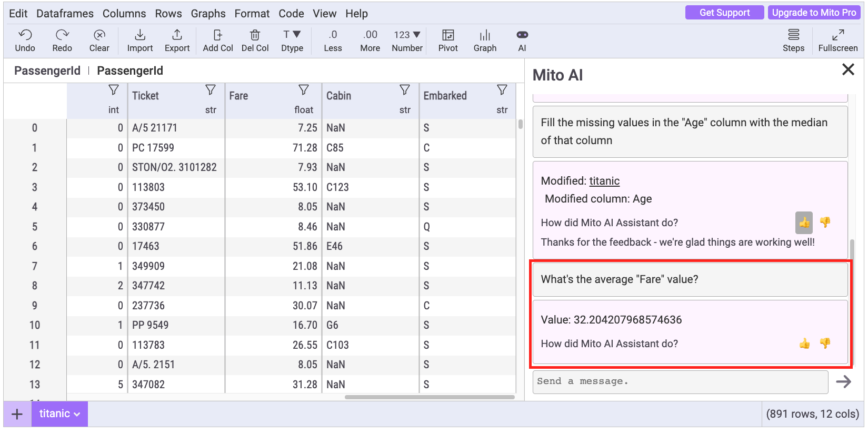Click the Send a message input field
This screenshot has height=434, width=868.
coord(680,382)
